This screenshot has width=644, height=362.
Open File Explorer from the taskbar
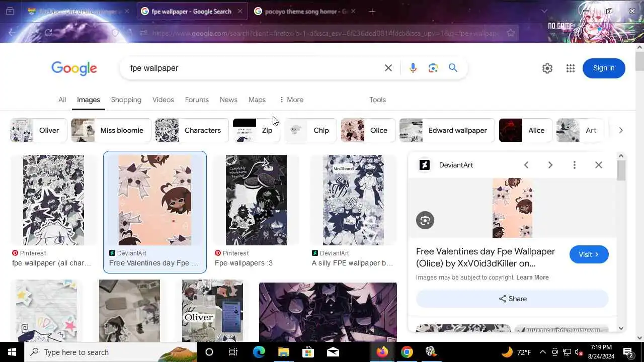click(283, 352)
